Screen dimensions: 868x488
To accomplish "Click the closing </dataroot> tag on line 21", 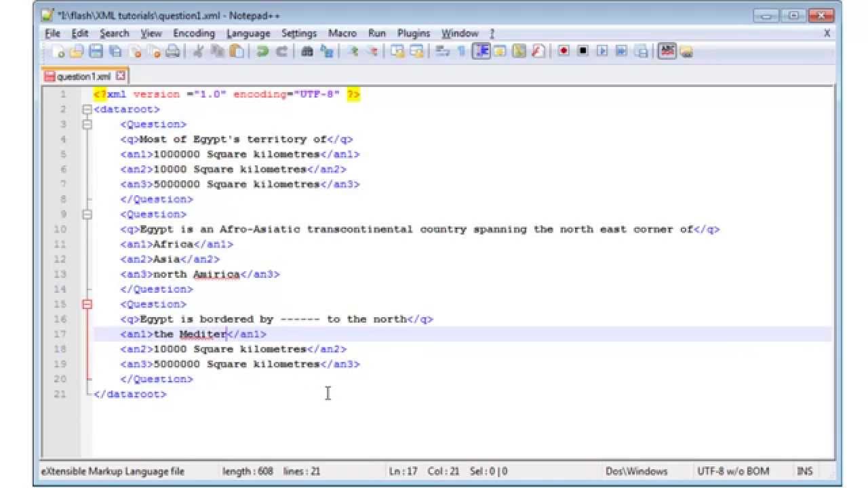I will tap(130, 394).
